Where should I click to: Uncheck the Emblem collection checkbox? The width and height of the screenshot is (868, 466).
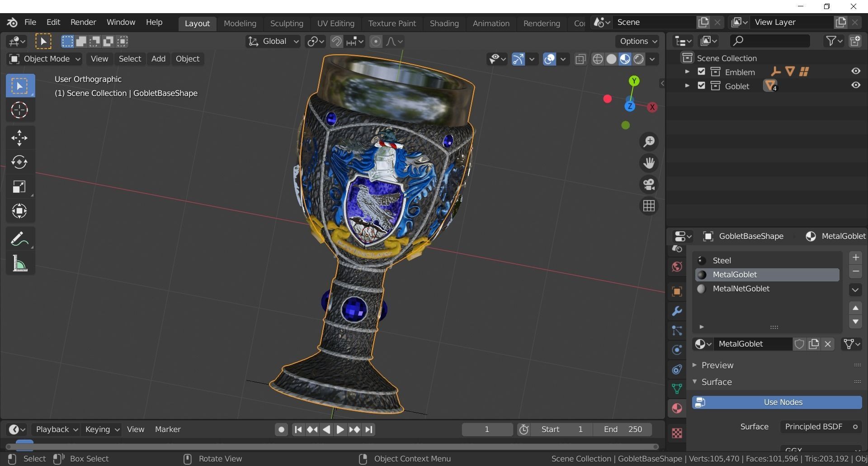(701, 71)
